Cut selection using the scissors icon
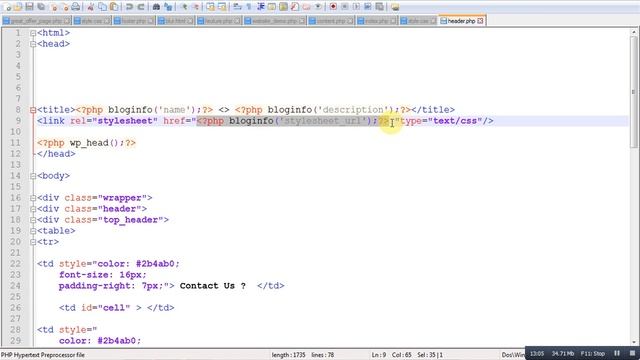Screen dimensions: 640x360 (x=91, y=7)
